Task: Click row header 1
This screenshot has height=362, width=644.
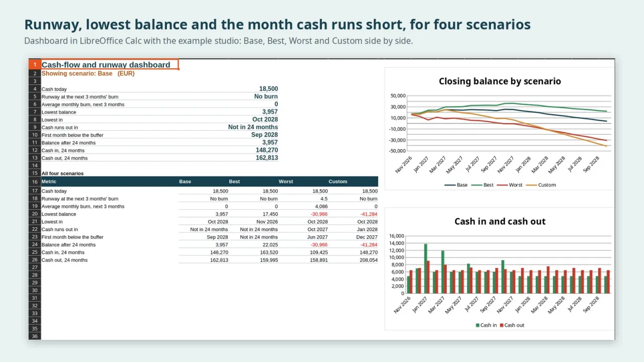Action: [35, 65]
